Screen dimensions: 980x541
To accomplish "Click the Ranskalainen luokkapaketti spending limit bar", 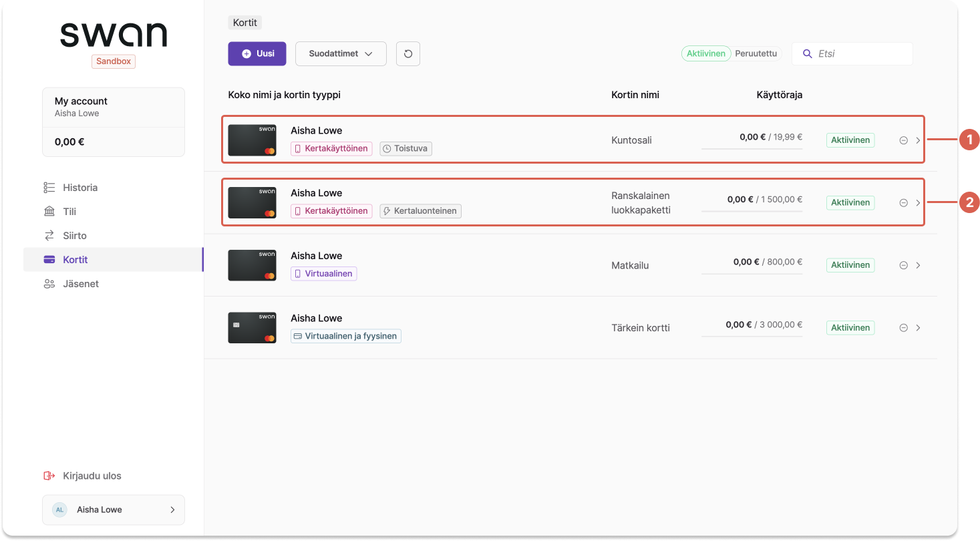I will tap(752, 211).
